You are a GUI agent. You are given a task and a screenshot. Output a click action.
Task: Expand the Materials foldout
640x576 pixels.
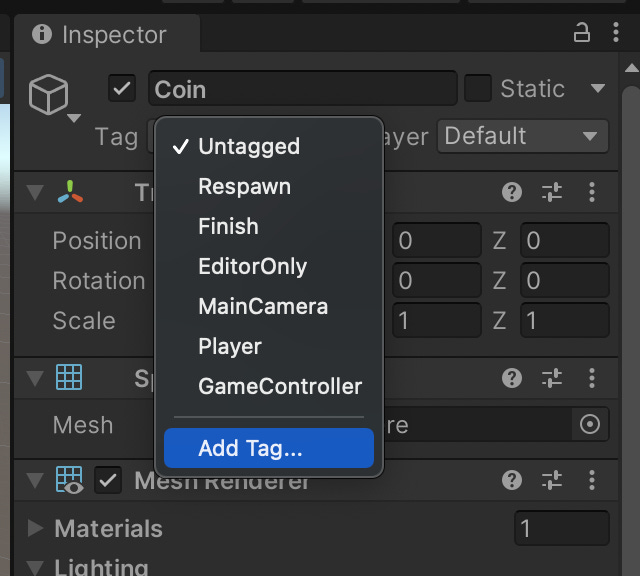36,528
